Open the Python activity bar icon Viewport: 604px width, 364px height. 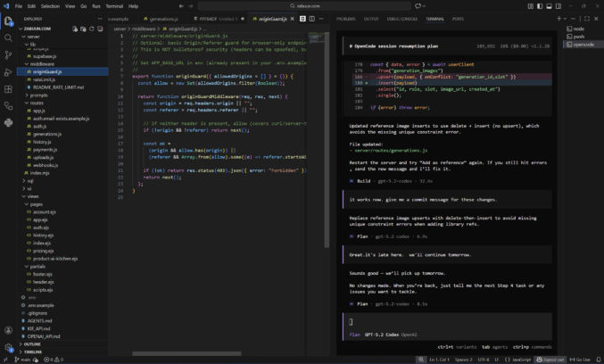click(8, 122)
